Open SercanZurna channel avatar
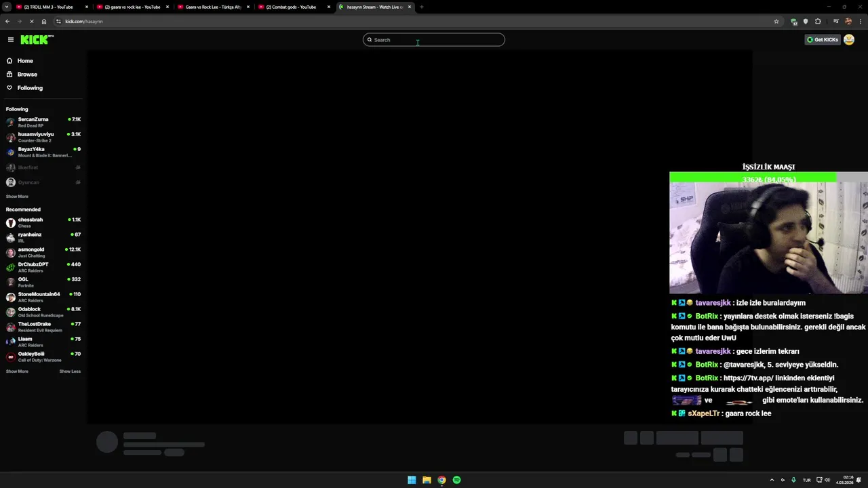Image resolution: width=868 pixels, height=488 pixels. point(10,123)
